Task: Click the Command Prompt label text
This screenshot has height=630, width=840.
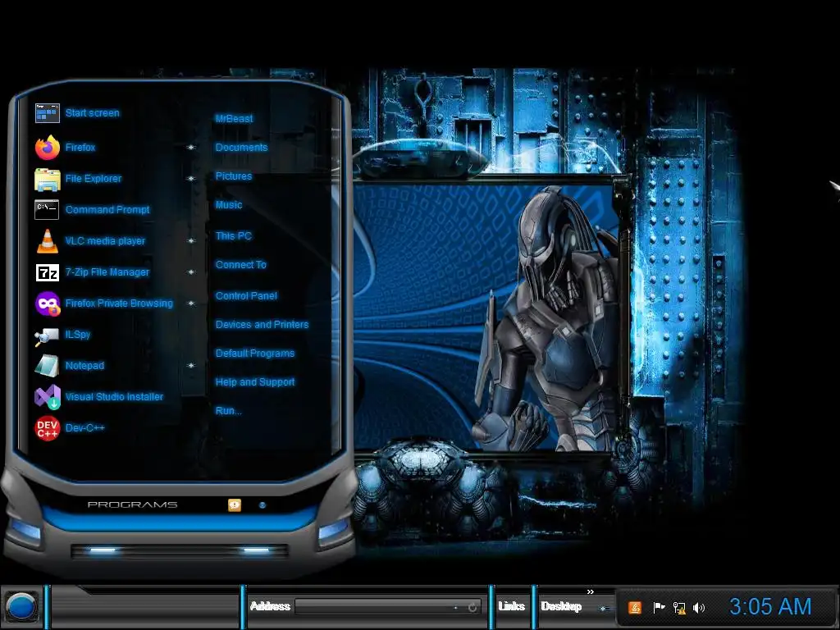Action: (107, 210)
